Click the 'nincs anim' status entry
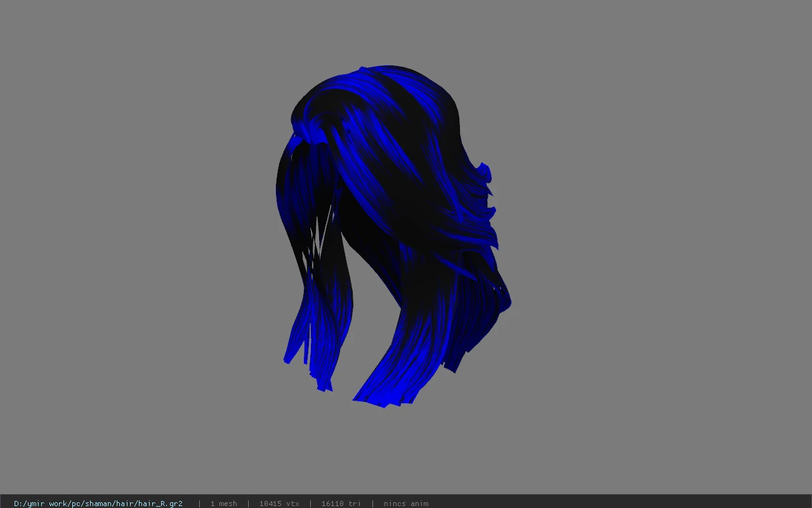 click(x=406, y=504)
